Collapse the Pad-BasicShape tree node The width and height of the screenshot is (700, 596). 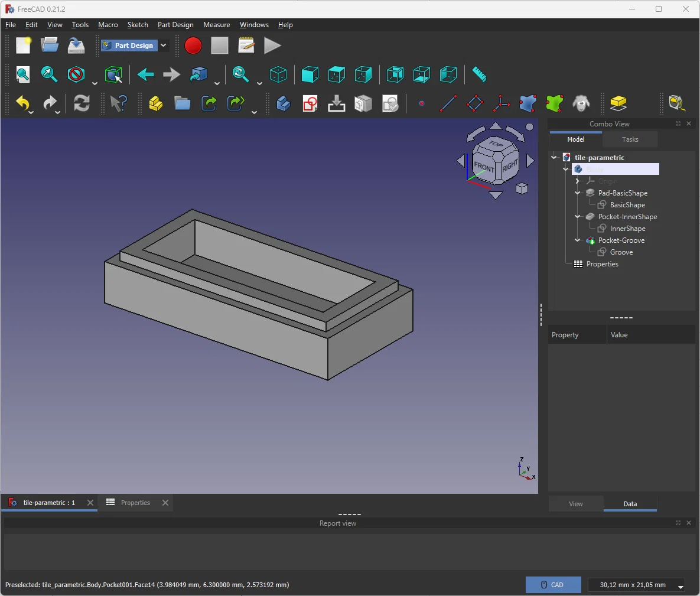pyautogui.click(x=578, y=193)
